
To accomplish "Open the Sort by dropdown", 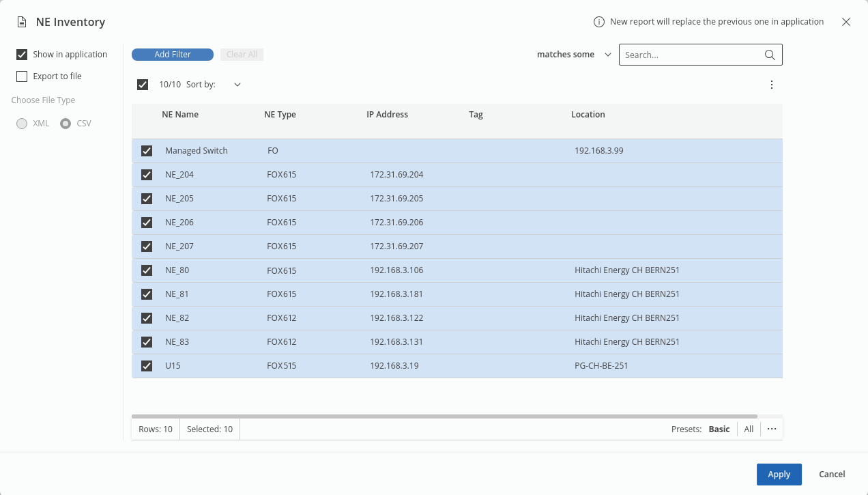I will coord(237,85).
